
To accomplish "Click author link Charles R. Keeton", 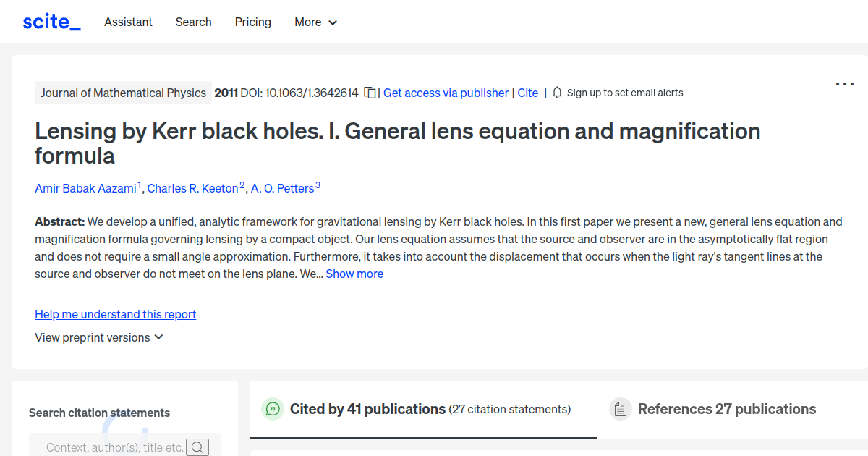I will (x=194, y=188).
